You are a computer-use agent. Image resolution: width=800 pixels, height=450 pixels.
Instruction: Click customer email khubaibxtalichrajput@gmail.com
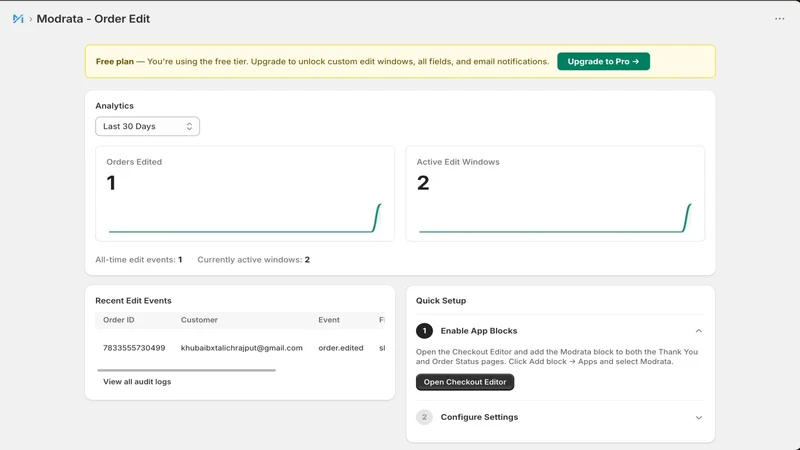(x=241, y=348)
